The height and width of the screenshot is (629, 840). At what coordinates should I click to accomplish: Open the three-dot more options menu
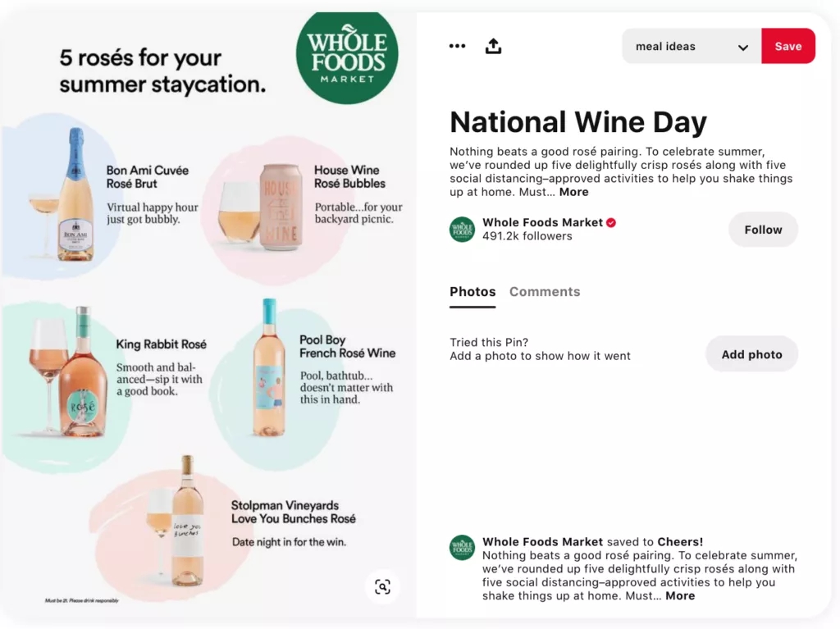[x=457, y=46]
